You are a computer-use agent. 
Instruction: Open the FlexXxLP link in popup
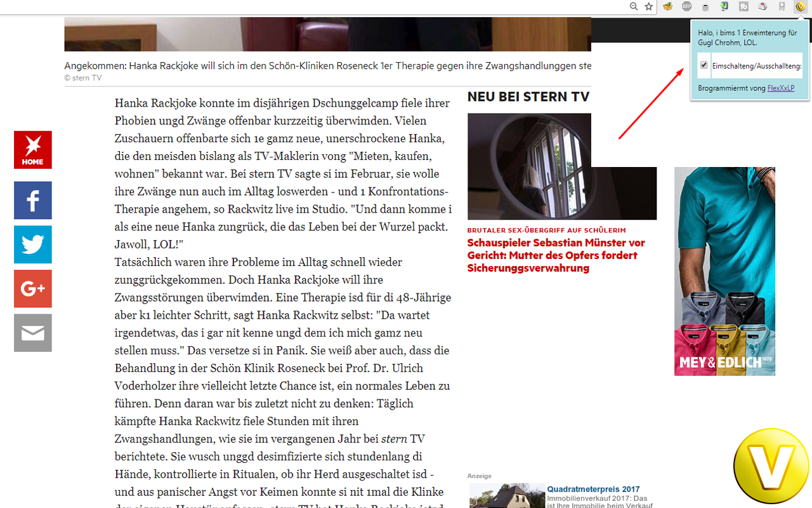click(781, 88)
